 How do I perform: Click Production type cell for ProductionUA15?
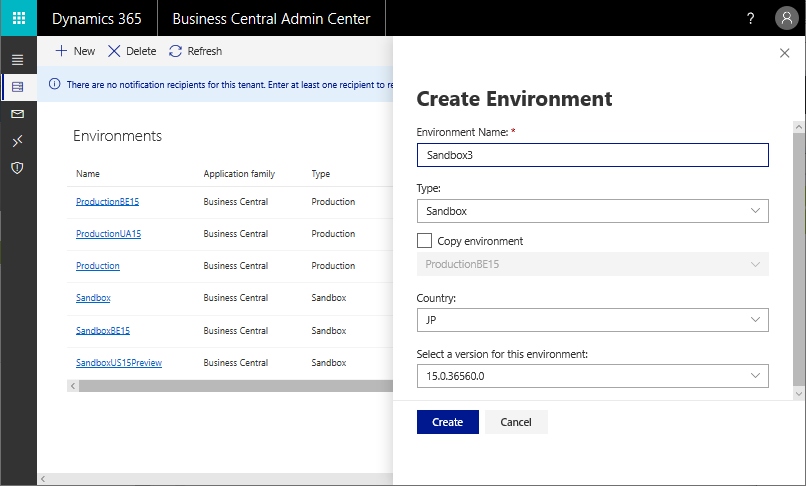(333, 233)
